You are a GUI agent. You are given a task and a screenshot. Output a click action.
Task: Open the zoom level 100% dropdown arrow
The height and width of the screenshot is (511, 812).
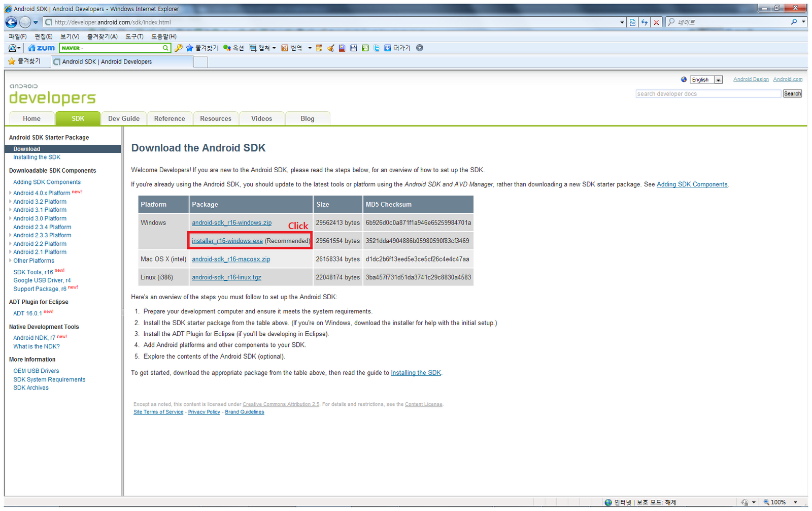point(795,502)
